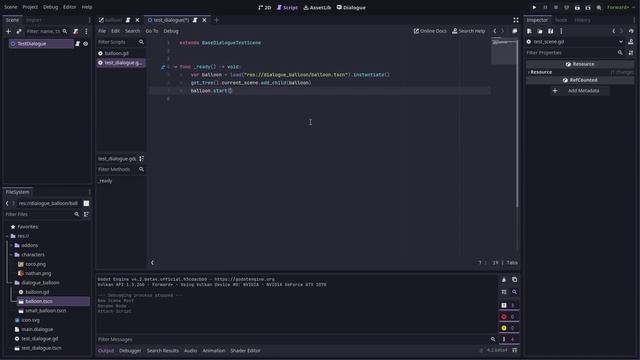
Task: Open the script icon on TestDialogue node
Action: 78,44
